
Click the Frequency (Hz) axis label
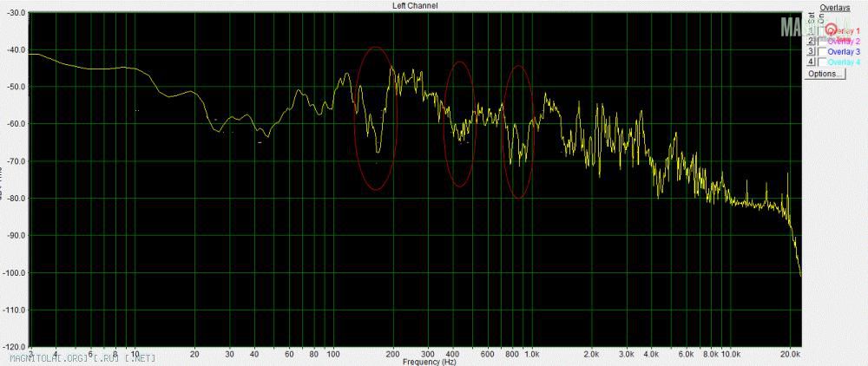click(x=430, y=362)
